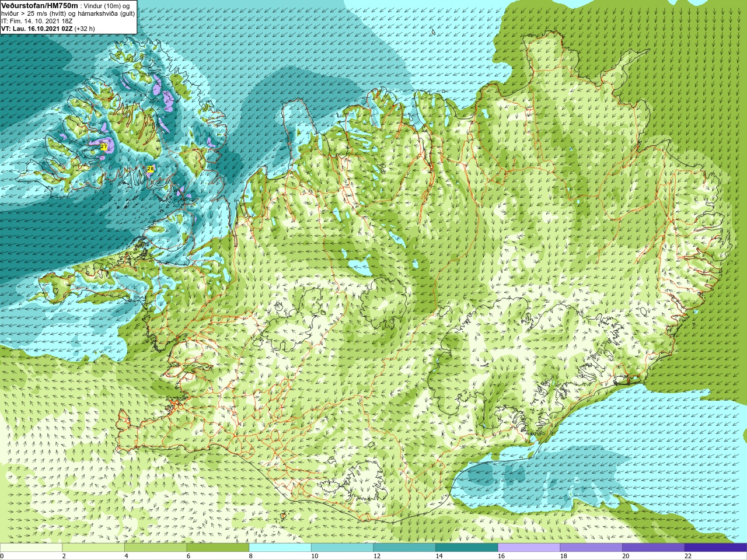Click the legend scale number 16
Image resolution: width=747 pixels, height=560 pixels.
click(x=501, y=556)
